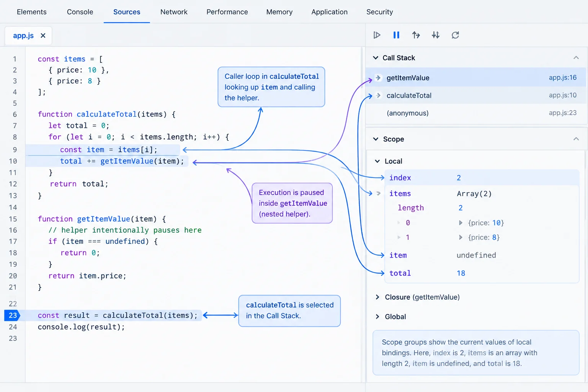Expand the Global scope group
The image size is (588, 392).
point(377,317)
